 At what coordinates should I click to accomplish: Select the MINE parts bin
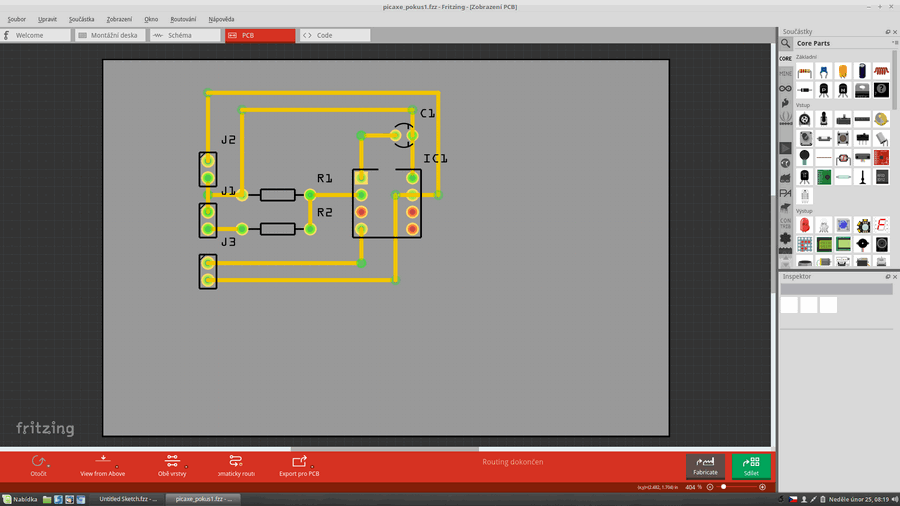786,73
